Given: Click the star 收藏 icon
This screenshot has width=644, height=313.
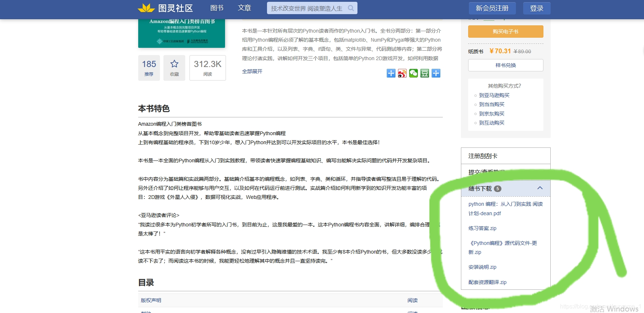Looking at the screenshot, I should (x=174, y=68).
